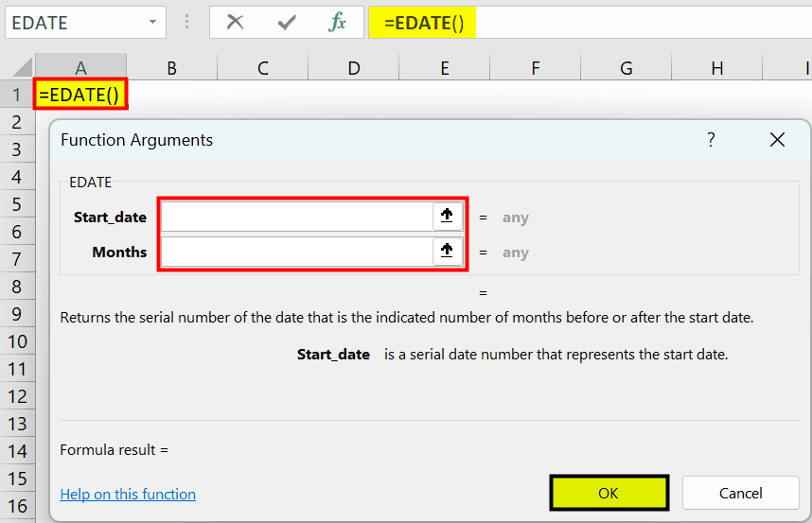Select row 14 header
The width and height of the screenshot is (812, 523).
coord(17,451)
